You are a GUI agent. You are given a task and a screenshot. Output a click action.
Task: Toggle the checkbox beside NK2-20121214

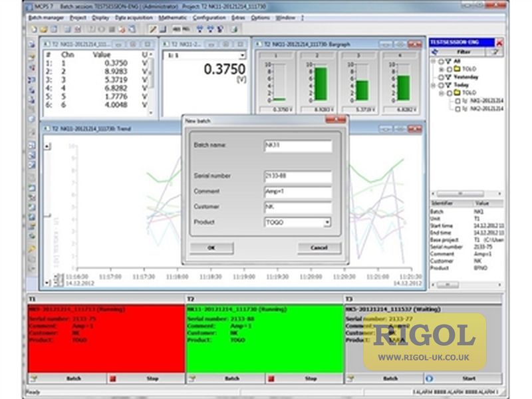pyautogui.click(x=458, y=107)
